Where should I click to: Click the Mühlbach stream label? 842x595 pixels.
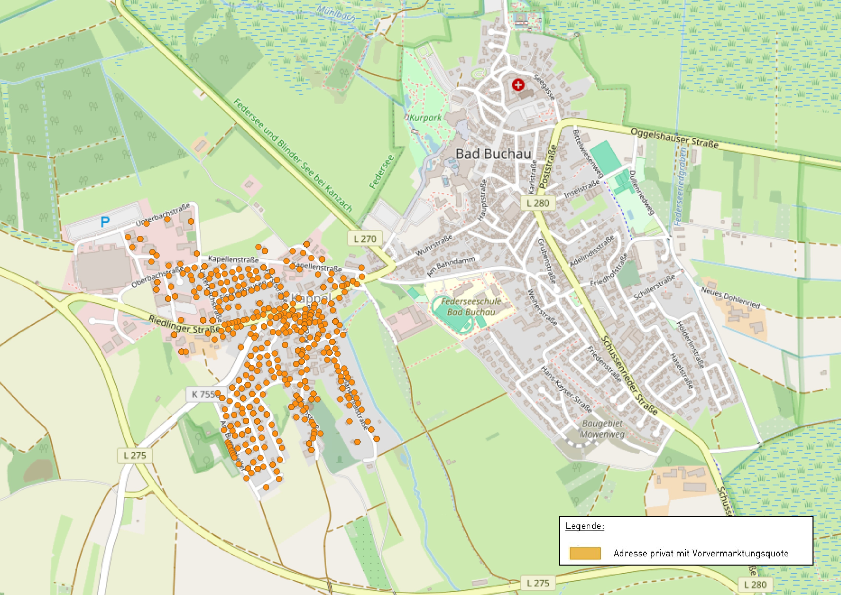click(336, 13)
